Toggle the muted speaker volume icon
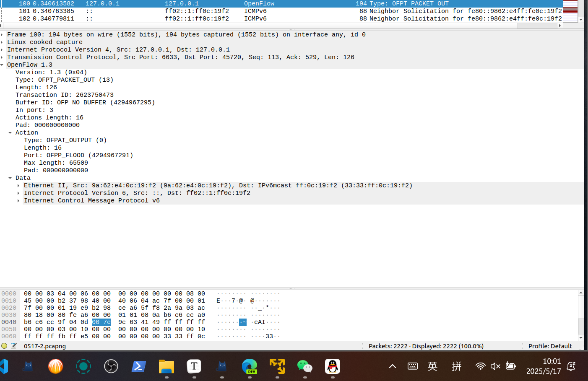Image resolution: width=588 pixels, height=381 pixels. (495, 366)
